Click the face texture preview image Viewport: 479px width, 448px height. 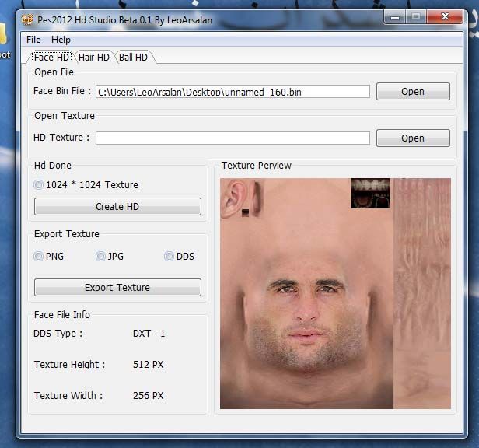[x=334, y=293]
